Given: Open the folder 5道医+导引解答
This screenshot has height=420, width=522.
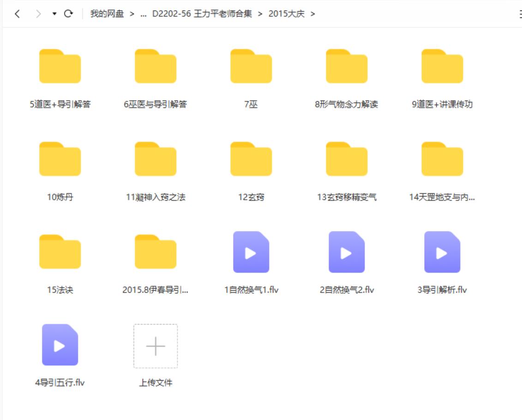Looking at the screenshot, I should (x=60, y=66).
